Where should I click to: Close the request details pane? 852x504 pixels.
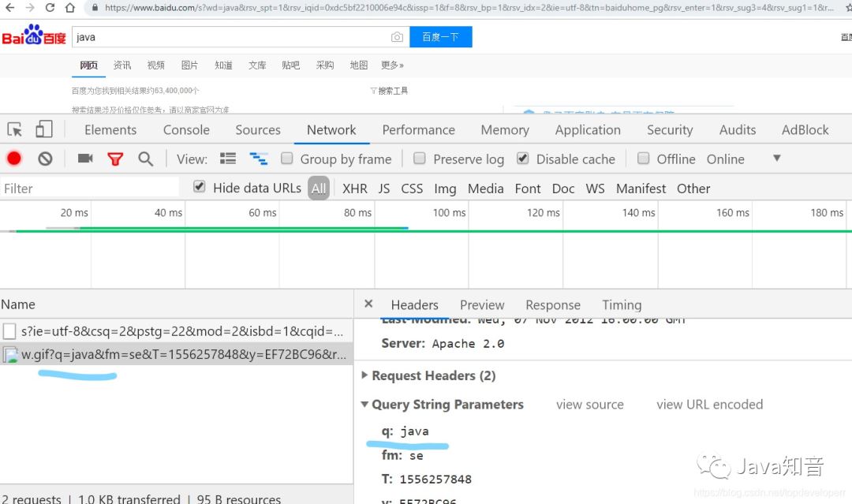[x=368, y=304]
